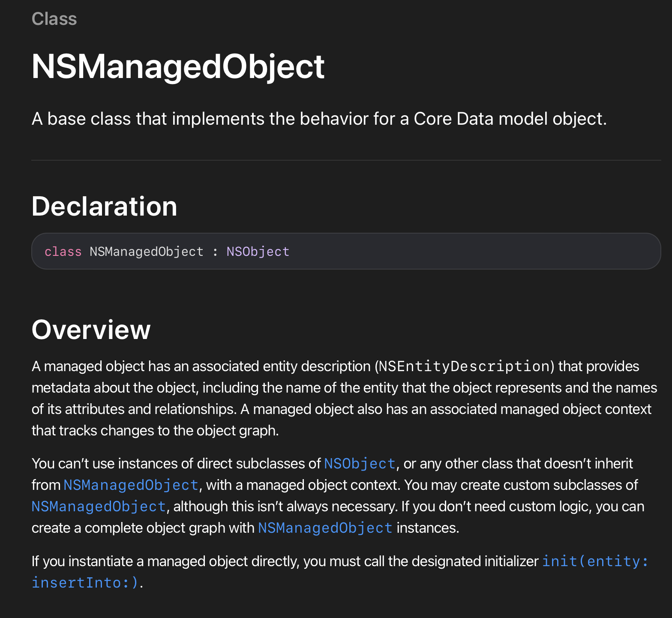Click the NSObject link in the declaration code

(258, 252)
